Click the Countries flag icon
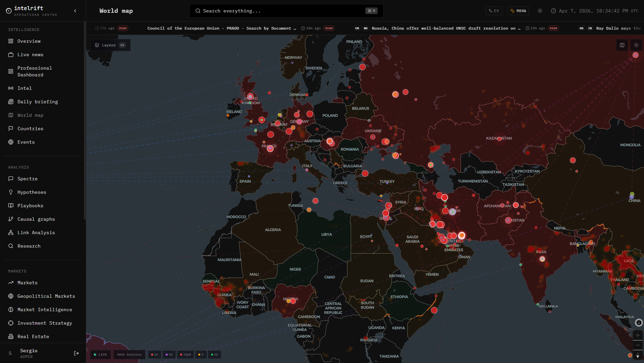This screenshot has height=363, width=644. click(11, 129)
